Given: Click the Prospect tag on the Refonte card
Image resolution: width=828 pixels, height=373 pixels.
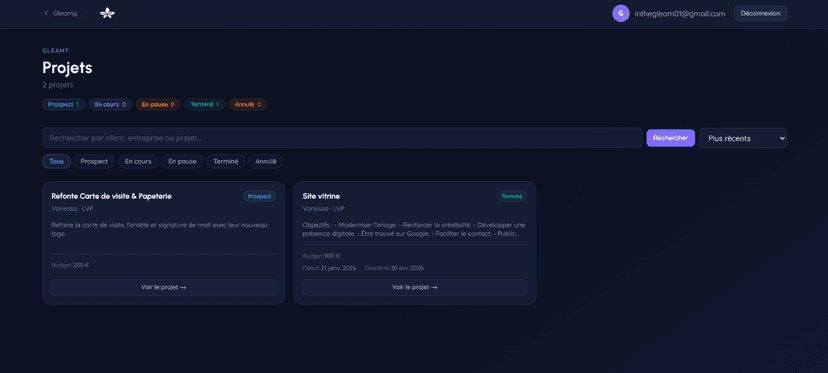Looking at the screenshot, I should tap(259, 196).
